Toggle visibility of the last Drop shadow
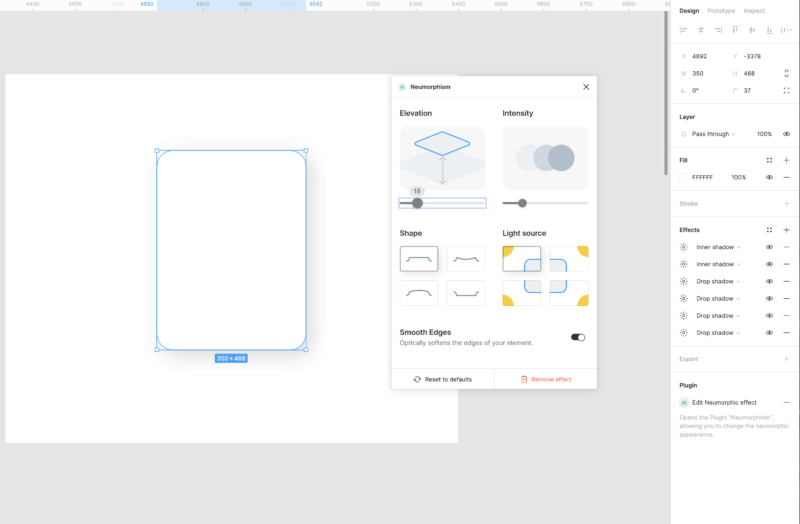This screenshot has height=524, width=800. pos(769,332)
